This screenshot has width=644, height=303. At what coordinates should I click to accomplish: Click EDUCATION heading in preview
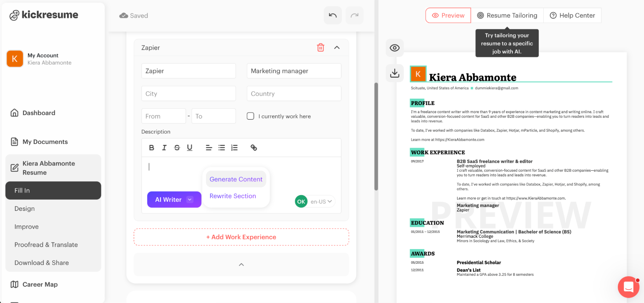pos(427,223)
